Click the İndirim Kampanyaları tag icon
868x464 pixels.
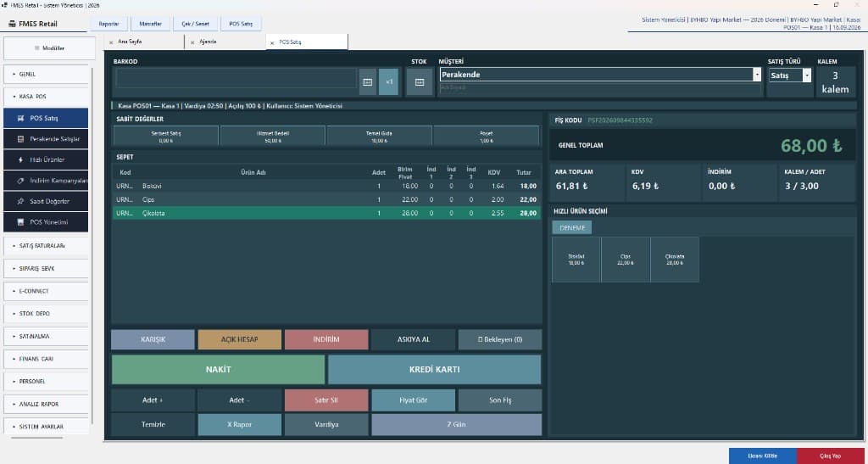20,181
